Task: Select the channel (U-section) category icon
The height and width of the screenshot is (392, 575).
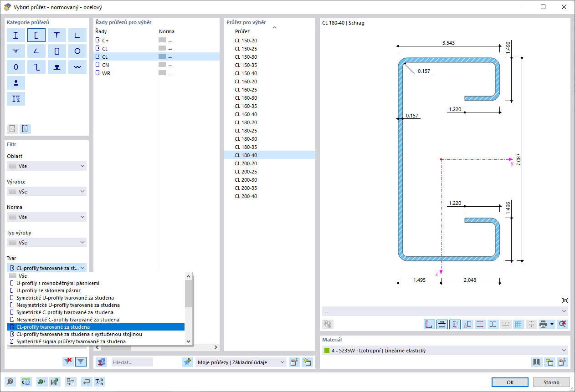Action: coord(36,36)
